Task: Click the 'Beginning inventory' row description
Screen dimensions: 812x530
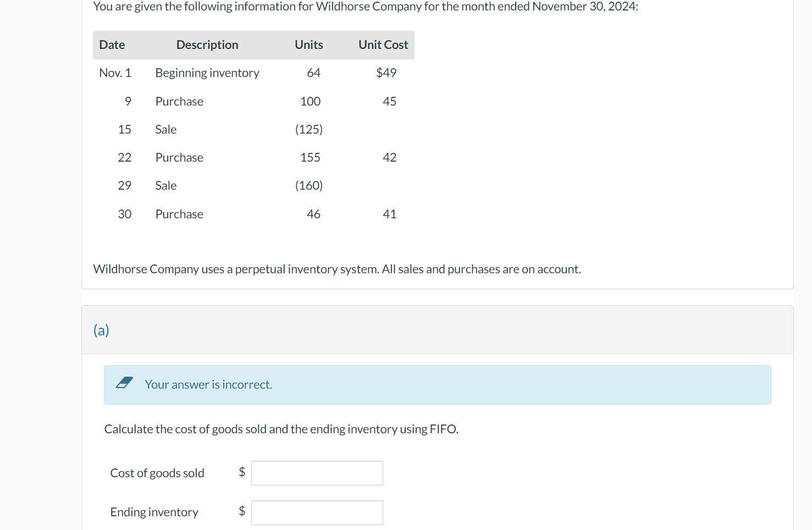Action: 207,73
